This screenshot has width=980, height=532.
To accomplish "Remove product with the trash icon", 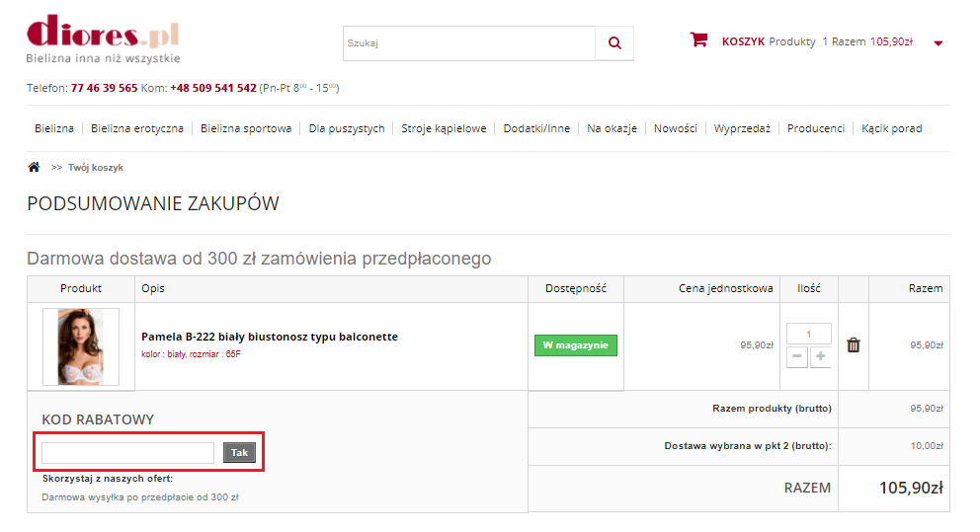I will point(854,345).
